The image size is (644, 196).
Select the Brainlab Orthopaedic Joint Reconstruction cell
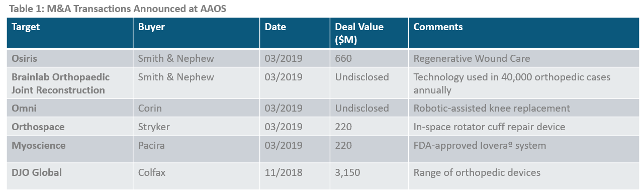[70, 83]
